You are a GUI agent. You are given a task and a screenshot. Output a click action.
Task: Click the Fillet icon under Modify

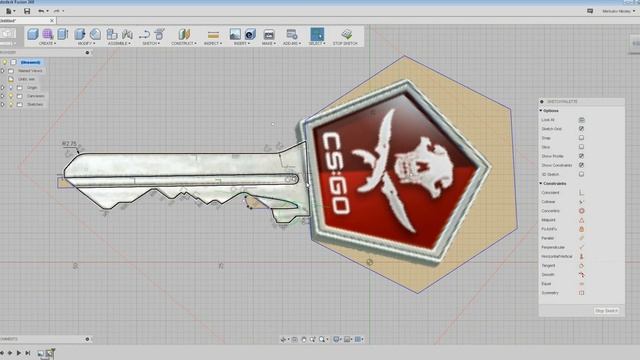point(95,34)
